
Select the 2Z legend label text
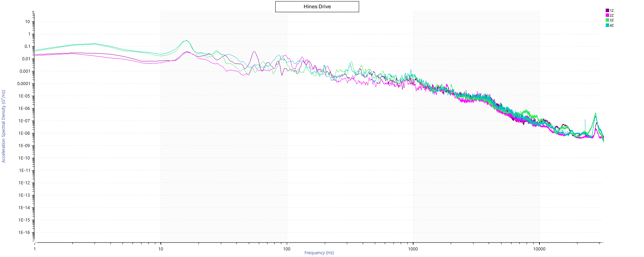pos(612,15)
